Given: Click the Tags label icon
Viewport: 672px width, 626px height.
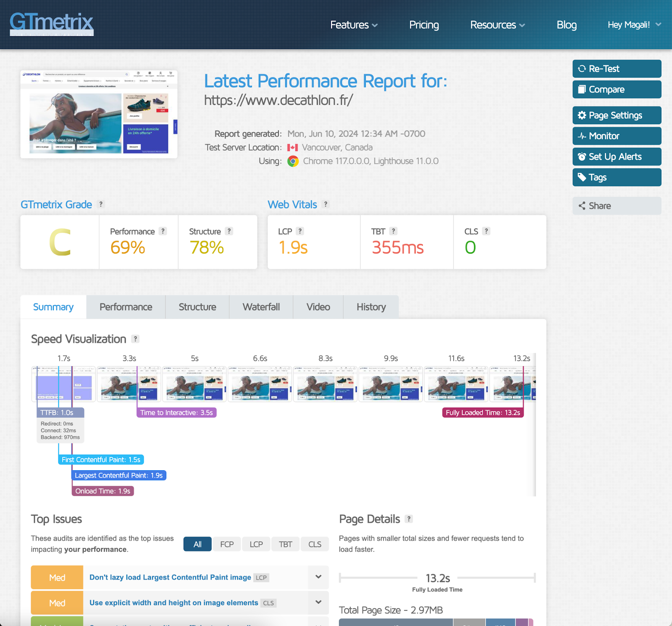Looking at the screenshot, I should pos(582,177).
